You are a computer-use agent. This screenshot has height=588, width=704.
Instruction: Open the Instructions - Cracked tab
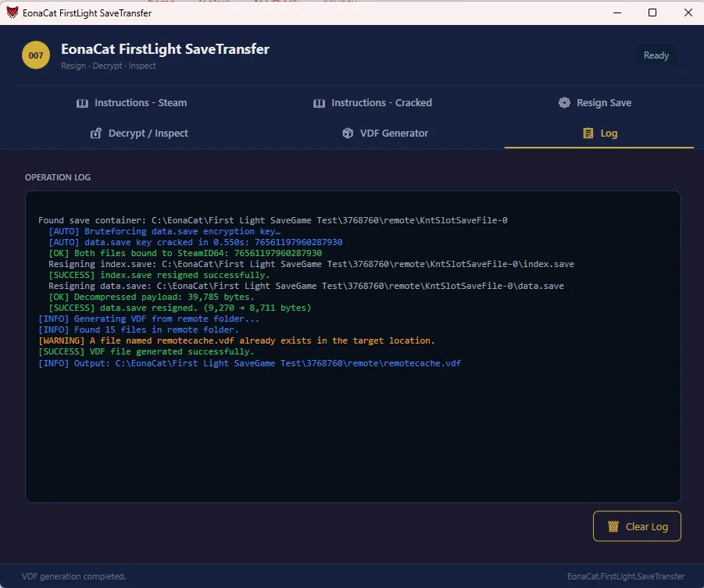tap(373, 103)
